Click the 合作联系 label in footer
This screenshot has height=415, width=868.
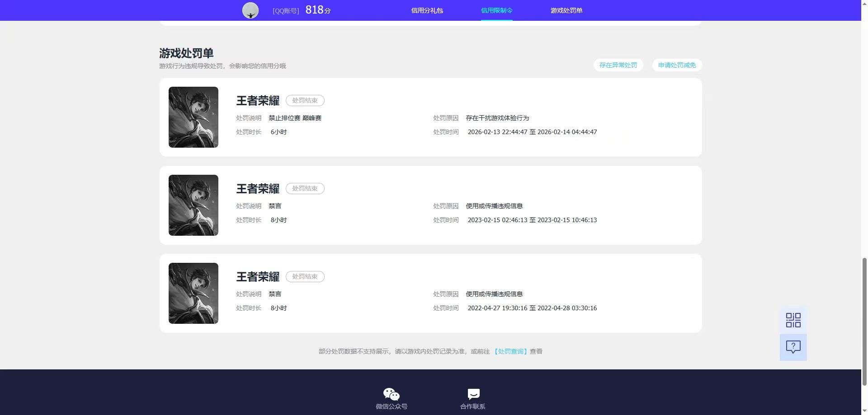click(x=473, y=406)
